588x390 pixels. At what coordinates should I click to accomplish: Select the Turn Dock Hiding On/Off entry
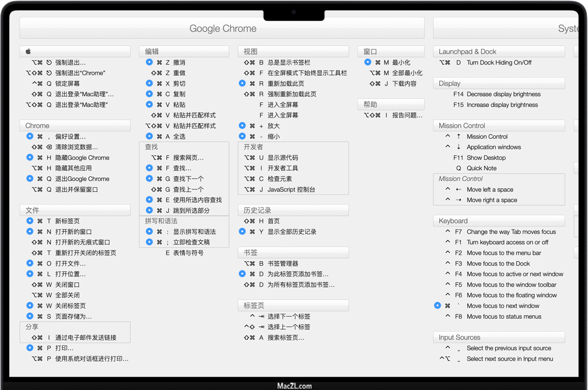(x=499, y=63)
